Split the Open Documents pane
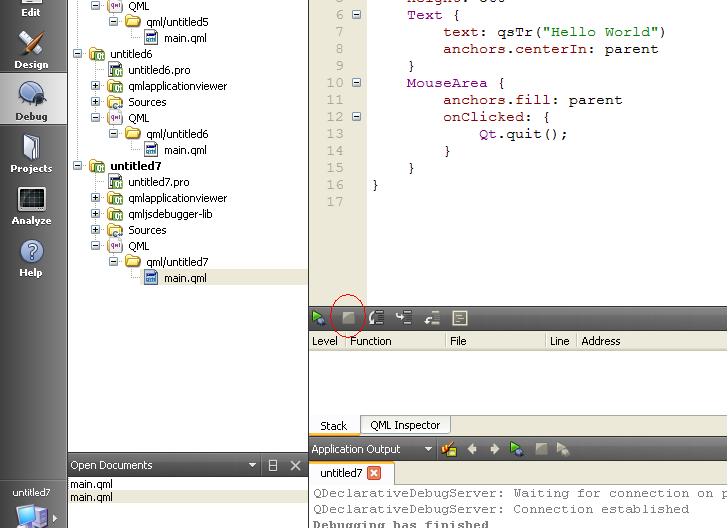The image size is (728, 528). click(273, 465)
